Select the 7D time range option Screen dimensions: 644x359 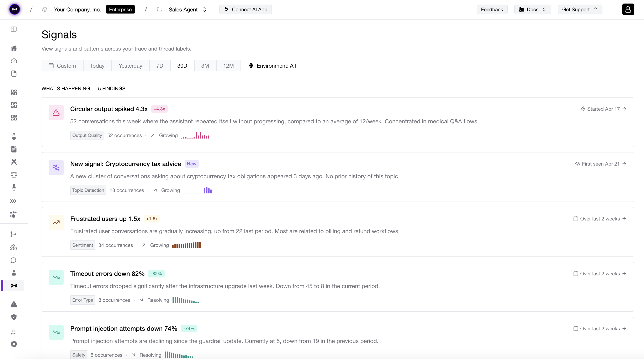159,66
